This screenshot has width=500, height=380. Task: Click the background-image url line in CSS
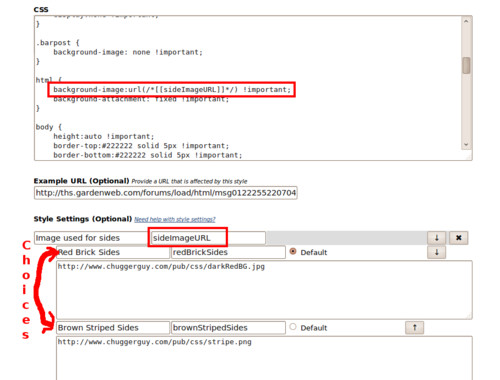172,90
